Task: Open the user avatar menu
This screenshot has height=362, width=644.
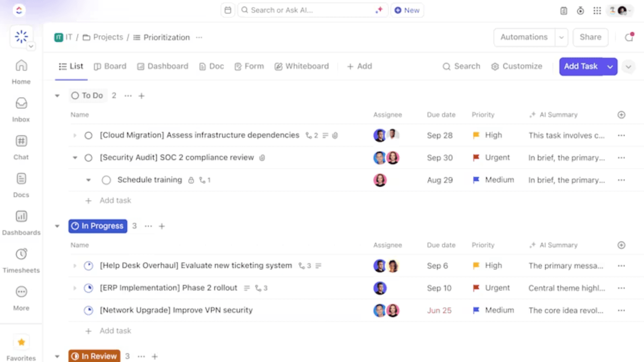Action: (620, 11)
